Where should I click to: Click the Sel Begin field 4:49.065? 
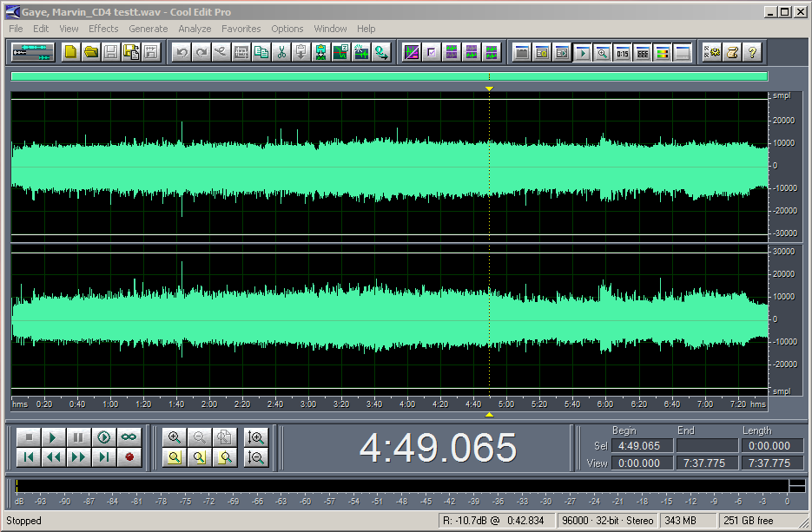642,445
